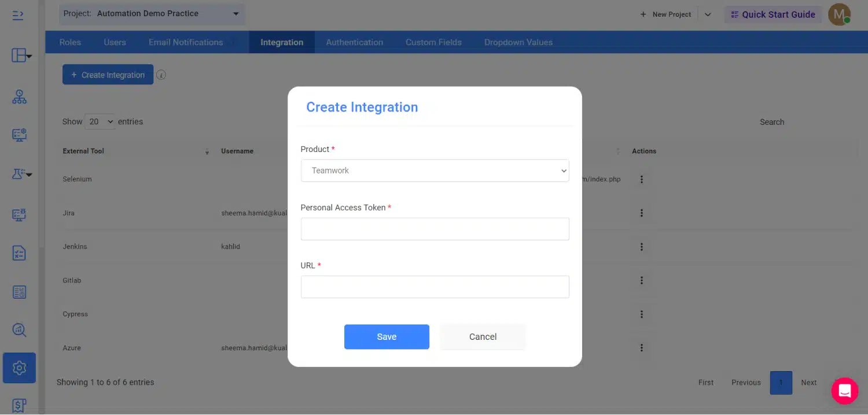The height and width of the screenshot is (415, 868).
Task: Click the checklist document sidebar icon
Action: 19,253
